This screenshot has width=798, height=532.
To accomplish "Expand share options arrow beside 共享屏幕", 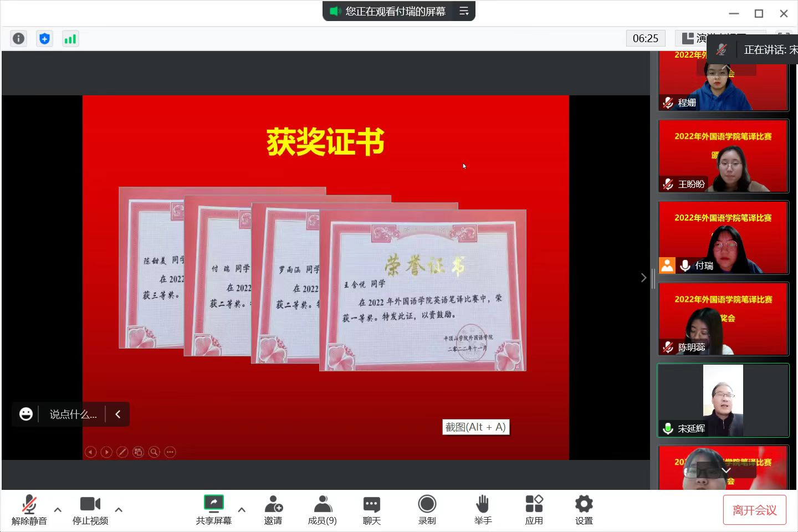I will (242, 509).
